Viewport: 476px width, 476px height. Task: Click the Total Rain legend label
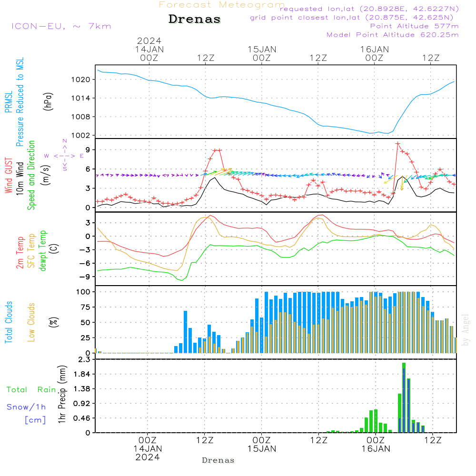31,390
